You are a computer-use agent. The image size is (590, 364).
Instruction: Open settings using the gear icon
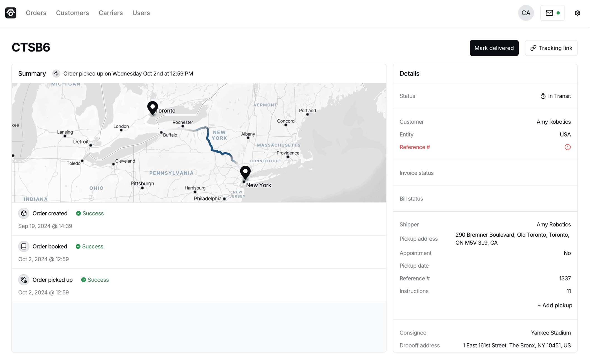(577, 13)
